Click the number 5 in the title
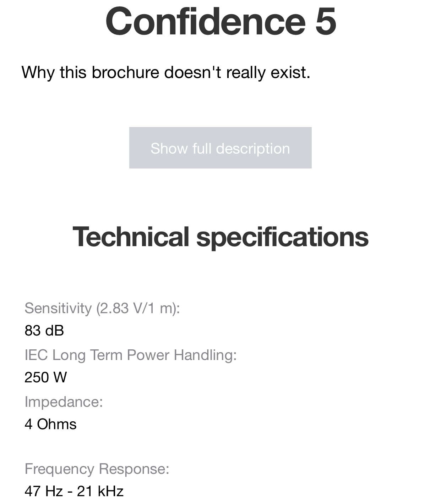The image size is (441, 504). [325, 21]
